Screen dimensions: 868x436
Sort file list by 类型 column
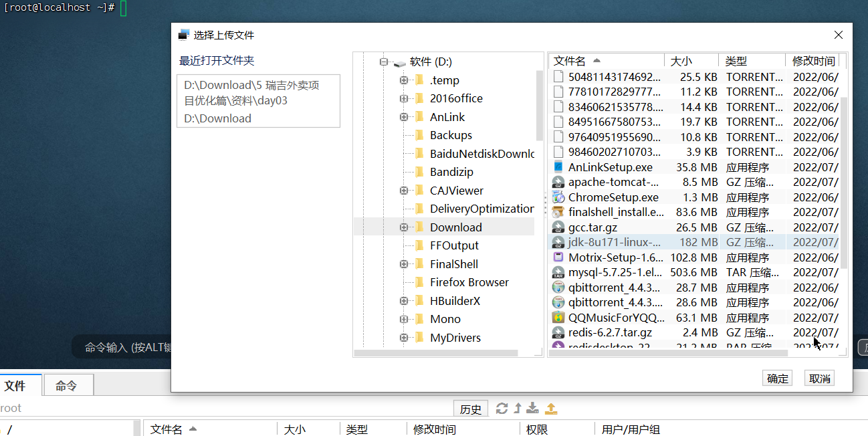(752, 61)
